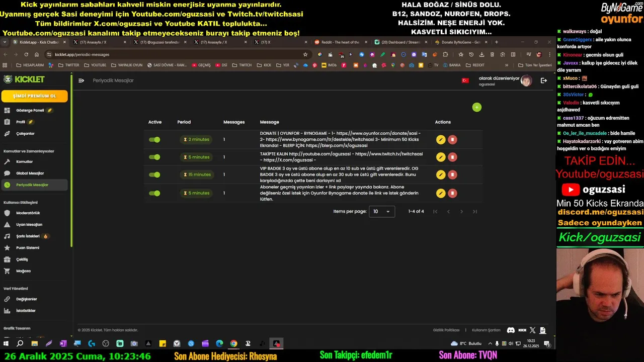Click the oguzsasi profile avatar
Image resolution: width=644 pixels, height=362 pixels.
click(x=526, y=80)
